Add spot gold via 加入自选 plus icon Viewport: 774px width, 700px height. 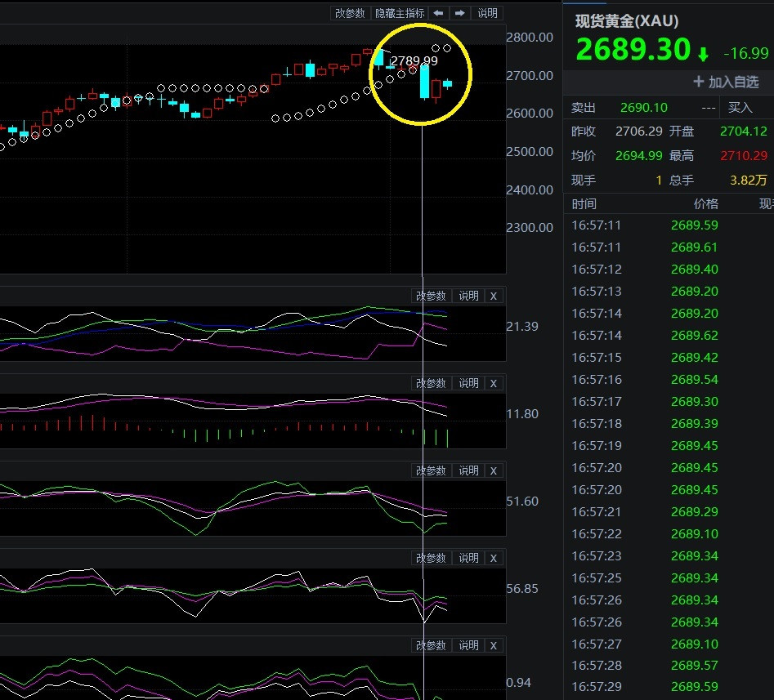(699, 82)
